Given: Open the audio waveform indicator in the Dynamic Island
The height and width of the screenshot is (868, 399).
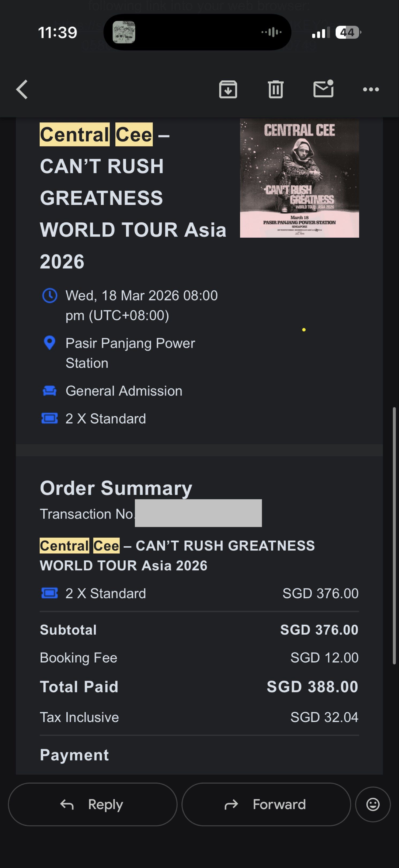Looking at the screenshot, I should point(272,32).
